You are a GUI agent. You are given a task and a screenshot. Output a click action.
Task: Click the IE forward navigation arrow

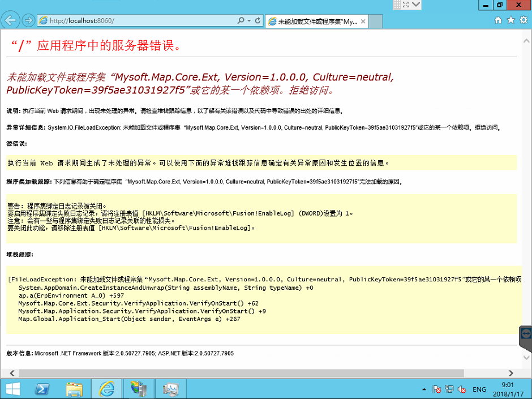pos(28,20)
